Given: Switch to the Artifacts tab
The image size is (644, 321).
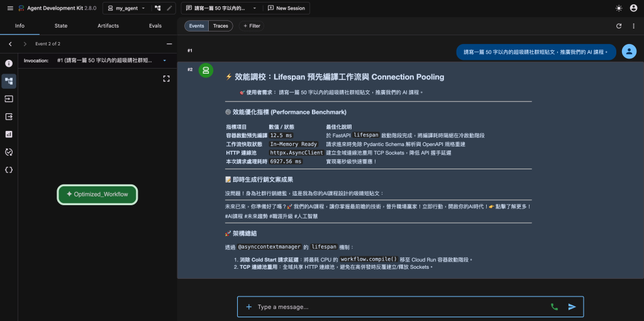Looking at the screenshot, I should tap(108, 25).
